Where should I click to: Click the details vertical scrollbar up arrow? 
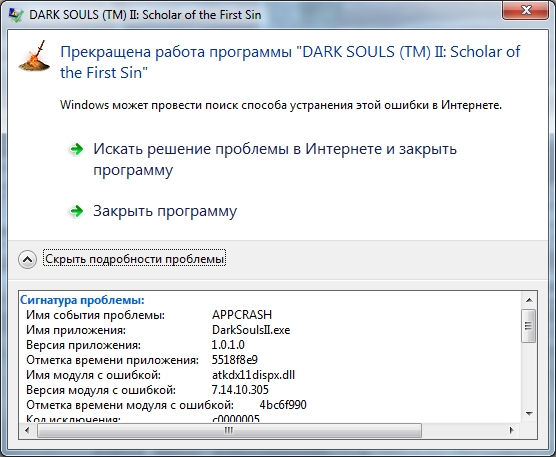529,300
